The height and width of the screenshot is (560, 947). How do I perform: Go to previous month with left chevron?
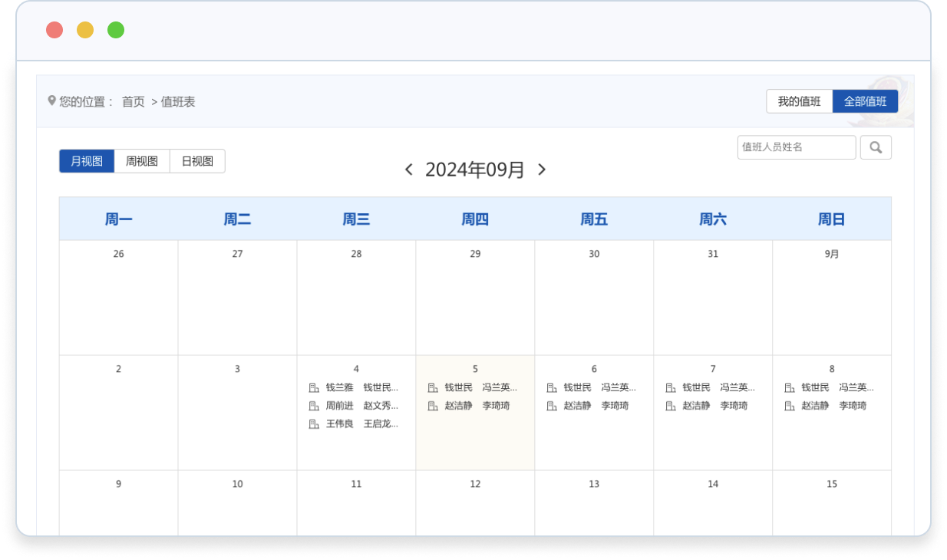[409, 170]
